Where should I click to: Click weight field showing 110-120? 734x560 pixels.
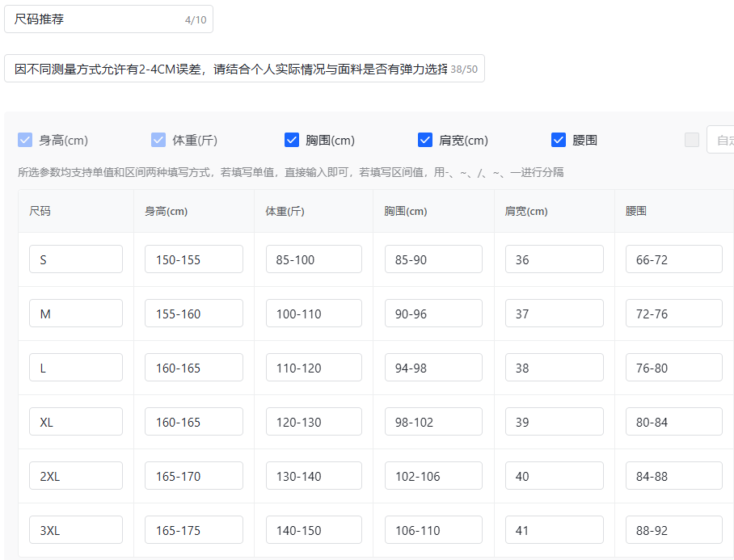(x=314, y=368)
